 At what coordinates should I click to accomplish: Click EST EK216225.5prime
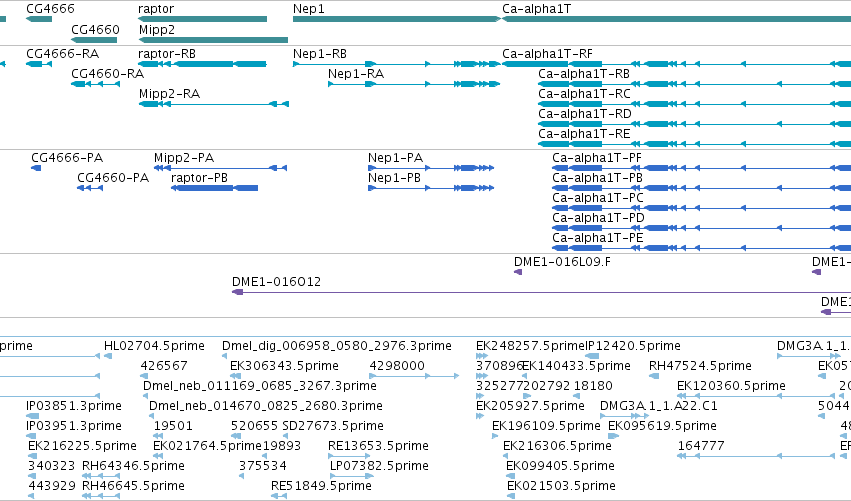(x=31, y=456)
